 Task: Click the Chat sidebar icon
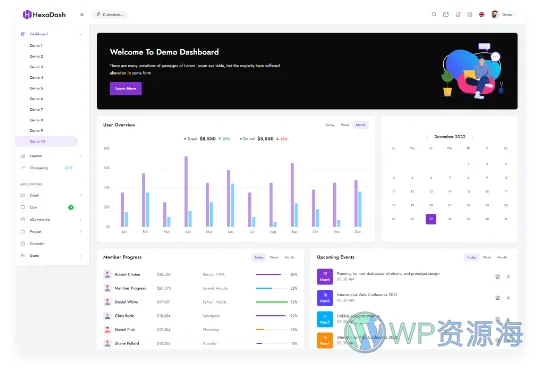pyautogui.click(x=23, y=207)
